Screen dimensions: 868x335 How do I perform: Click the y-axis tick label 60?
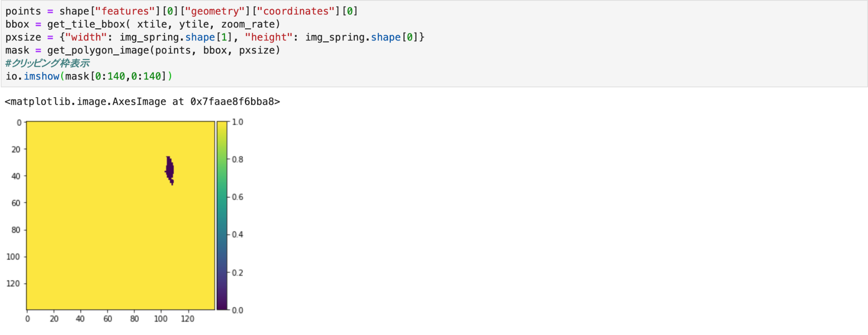(16, 203)
